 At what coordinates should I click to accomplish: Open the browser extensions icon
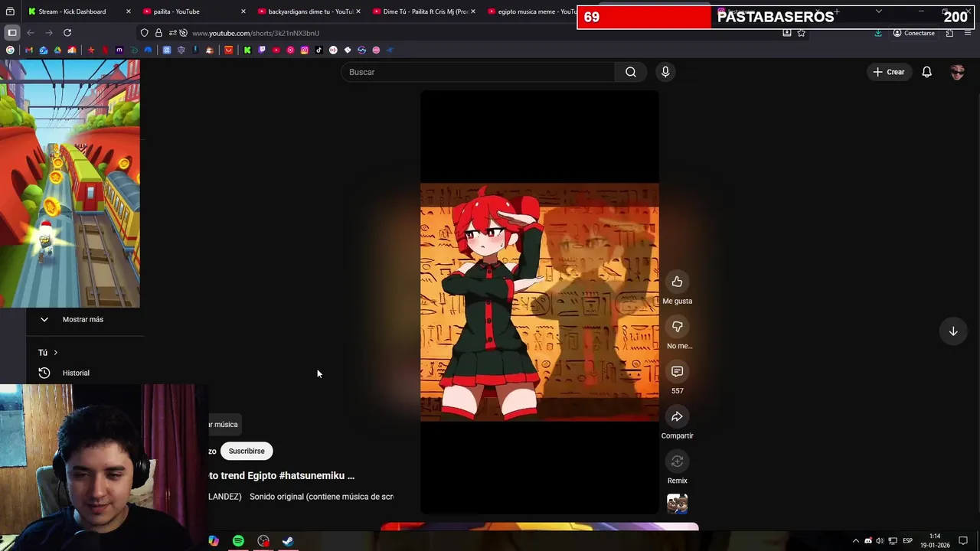point(949,33)
